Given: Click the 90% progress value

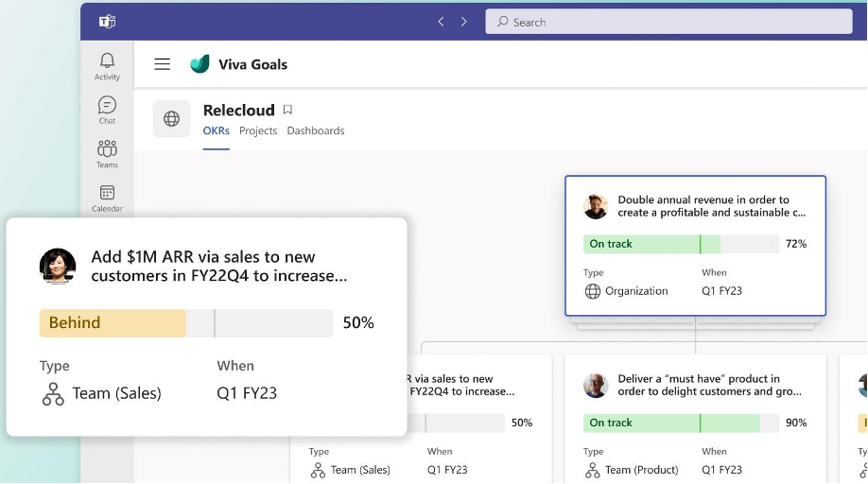Looking at the screenshot, I should 795,423.
